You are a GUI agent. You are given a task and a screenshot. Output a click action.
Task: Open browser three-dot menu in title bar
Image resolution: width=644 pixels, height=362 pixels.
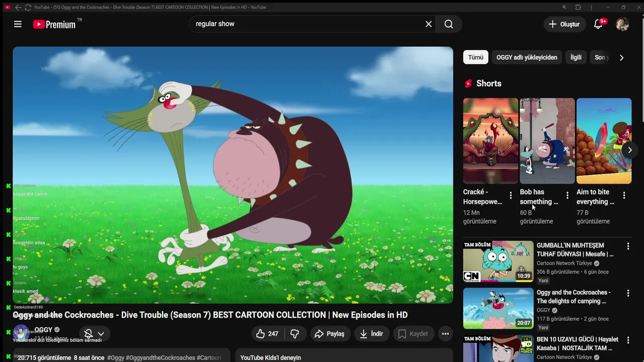point(591,7)
